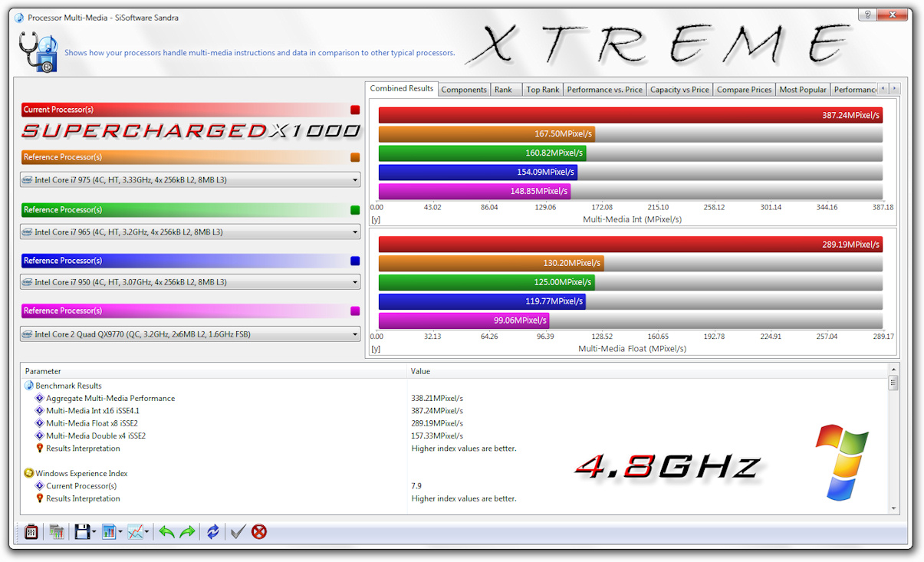Open the Most Popular tab
The image size is (924, 562).
pyautogui.click(x=803, y=90)
